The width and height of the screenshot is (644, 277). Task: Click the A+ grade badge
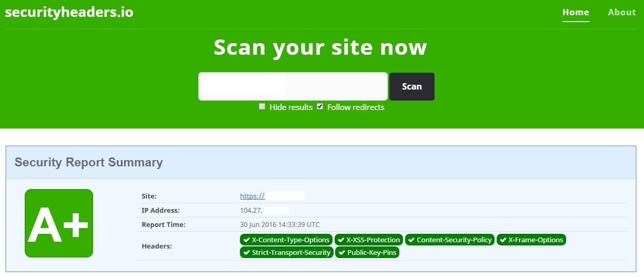point(59,223)
